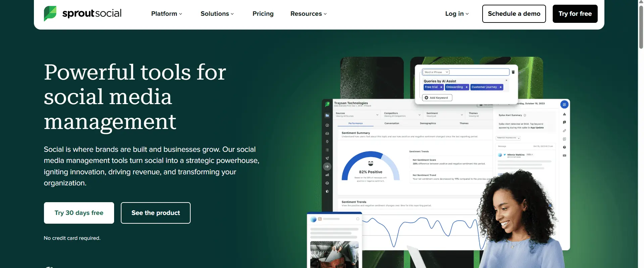Screen dimensions: 644x268
Task: Click the help question mark sidebar icon
Action: 564,147
